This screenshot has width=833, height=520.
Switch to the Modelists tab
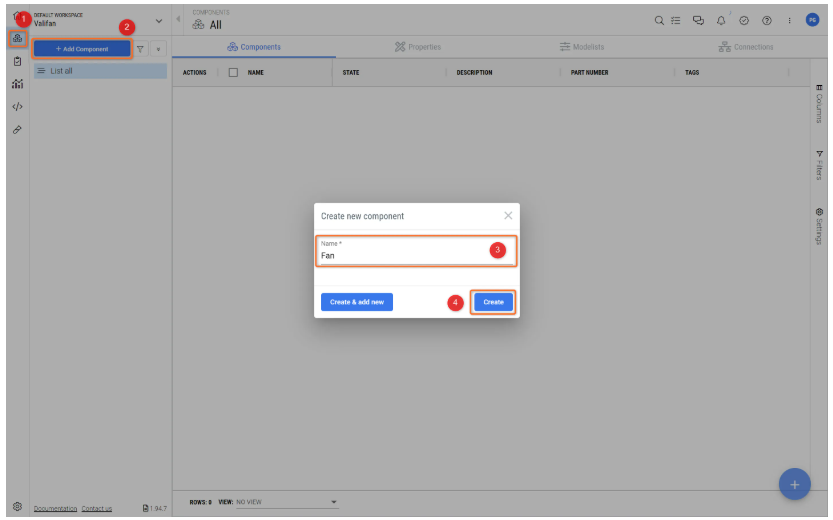tap(582, 47)
